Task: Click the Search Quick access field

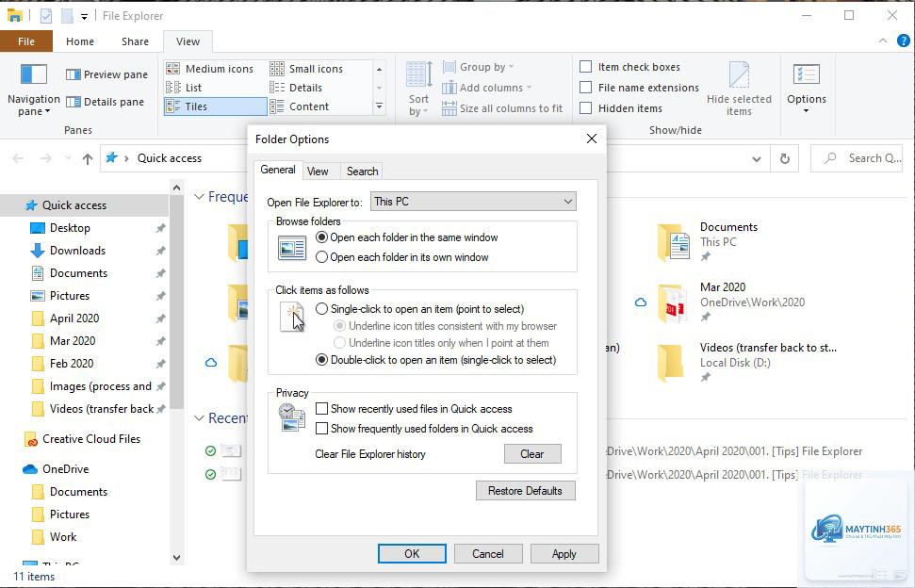Action: (x=858, y=158)
